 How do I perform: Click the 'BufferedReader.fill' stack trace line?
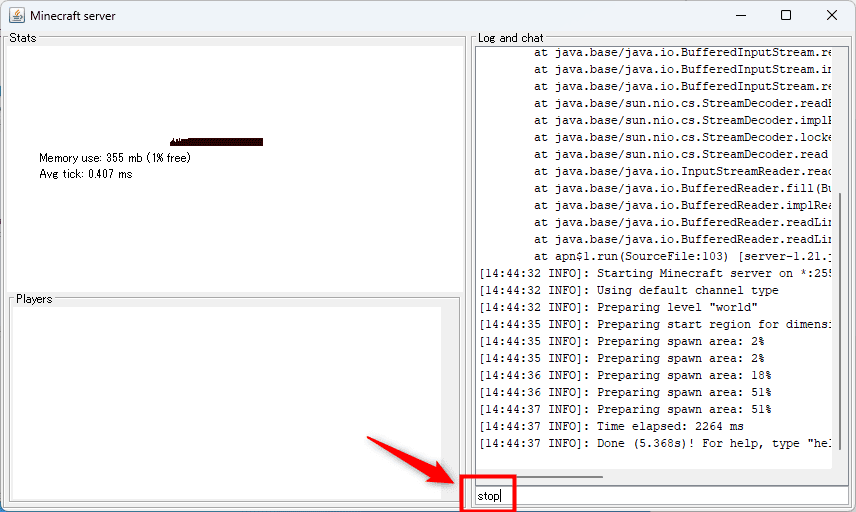point(682,188)
